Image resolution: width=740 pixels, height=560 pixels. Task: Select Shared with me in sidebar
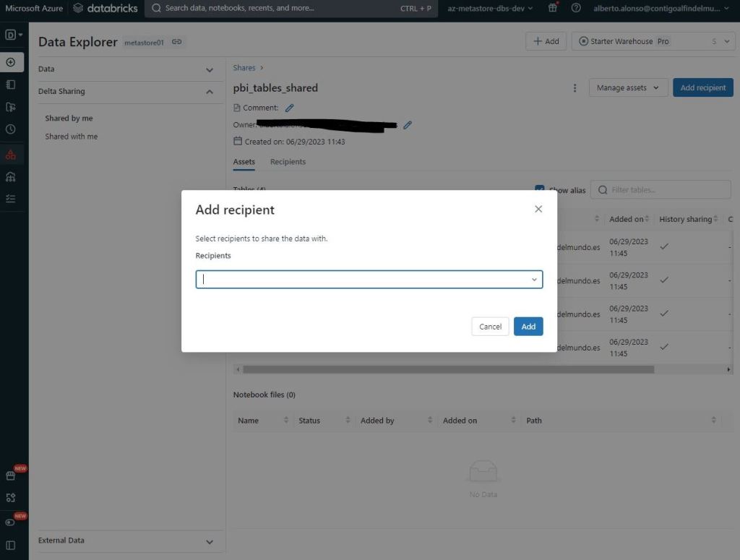click(72, 137)
